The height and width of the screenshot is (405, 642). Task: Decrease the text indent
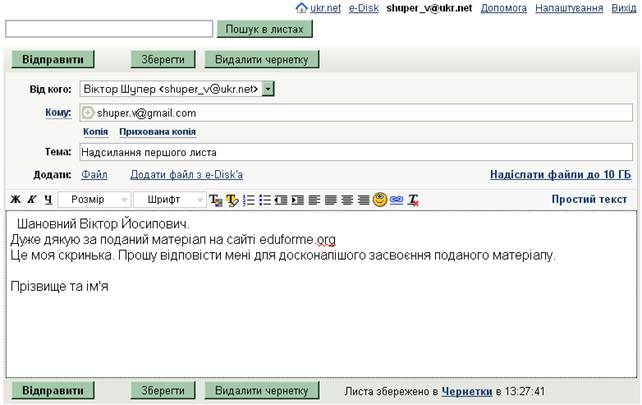click(281, 200)
